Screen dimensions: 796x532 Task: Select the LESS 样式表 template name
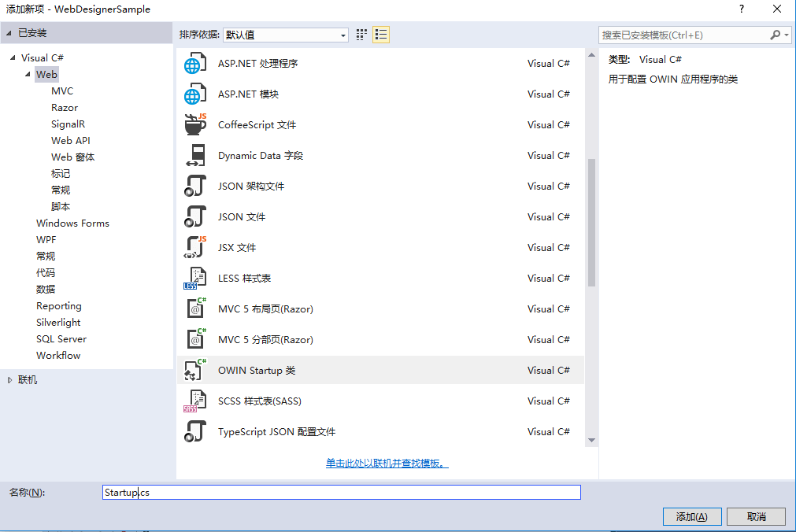pyautogui.click(x=244, y=278)
